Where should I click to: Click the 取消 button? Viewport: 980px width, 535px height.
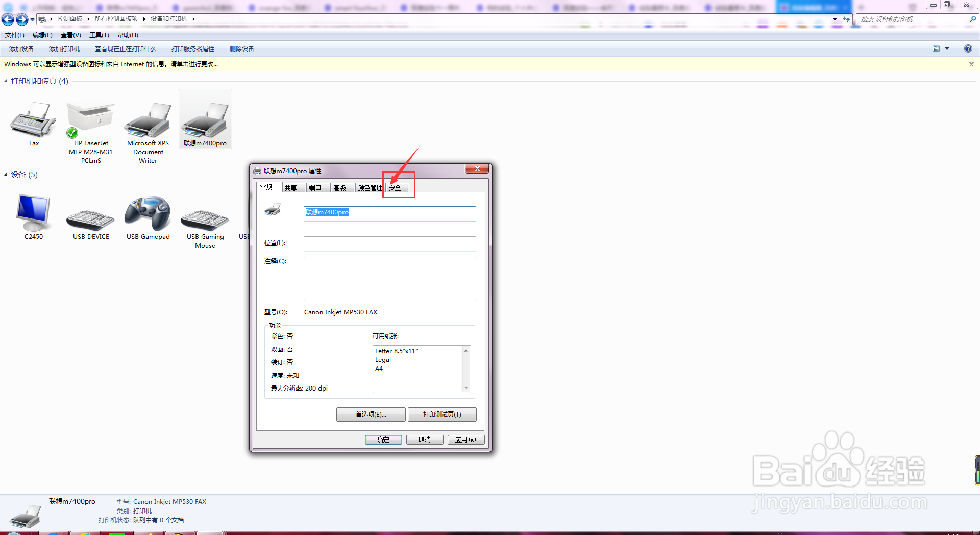click(x=425, y=440)
